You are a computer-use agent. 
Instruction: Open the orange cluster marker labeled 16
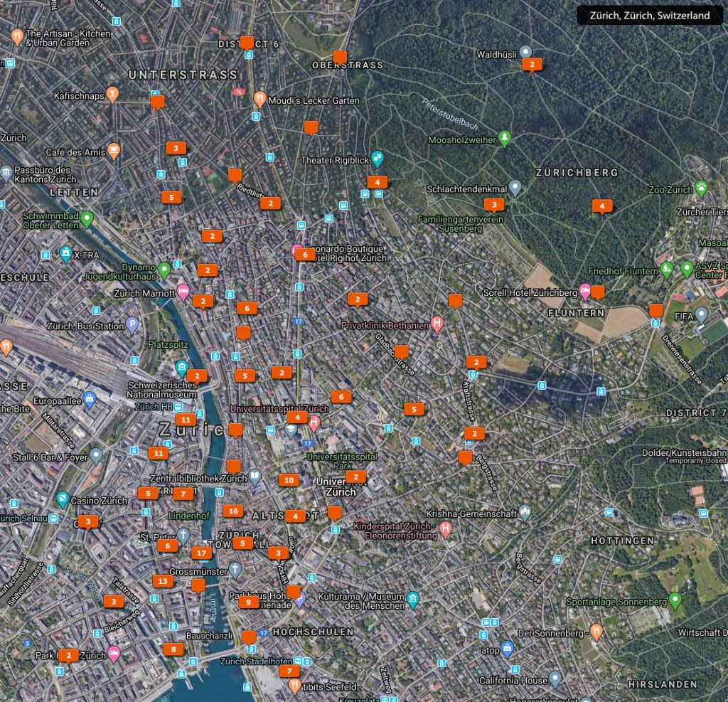(232, 511)
